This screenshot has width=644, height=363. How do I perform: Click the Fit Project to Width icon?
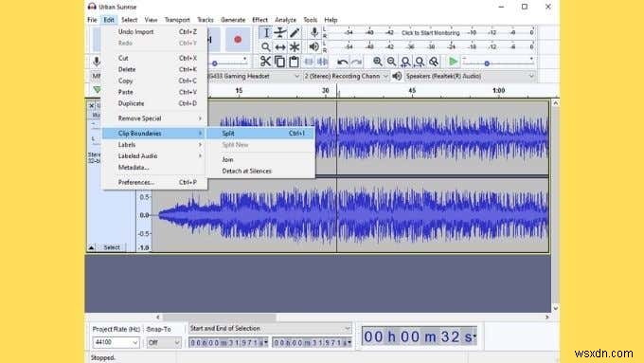(x=420, y=62)
